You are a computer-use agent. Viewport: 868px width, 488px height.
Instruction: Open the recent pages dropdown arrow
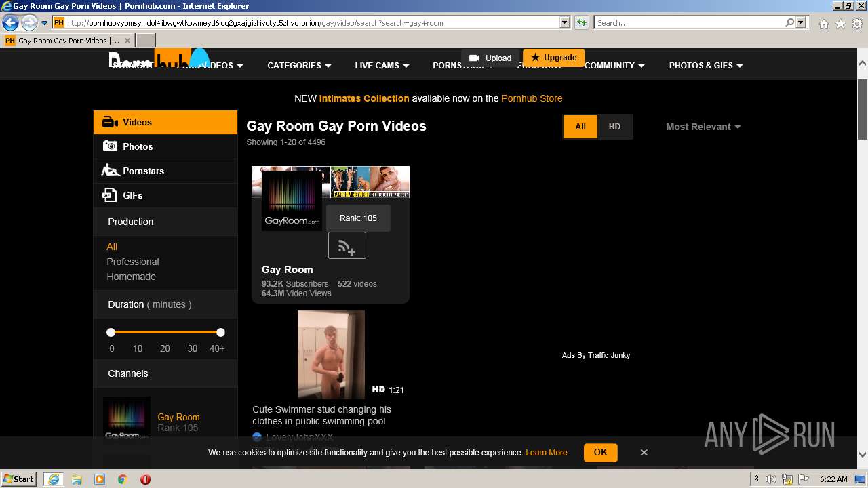[x=45, y=23]
